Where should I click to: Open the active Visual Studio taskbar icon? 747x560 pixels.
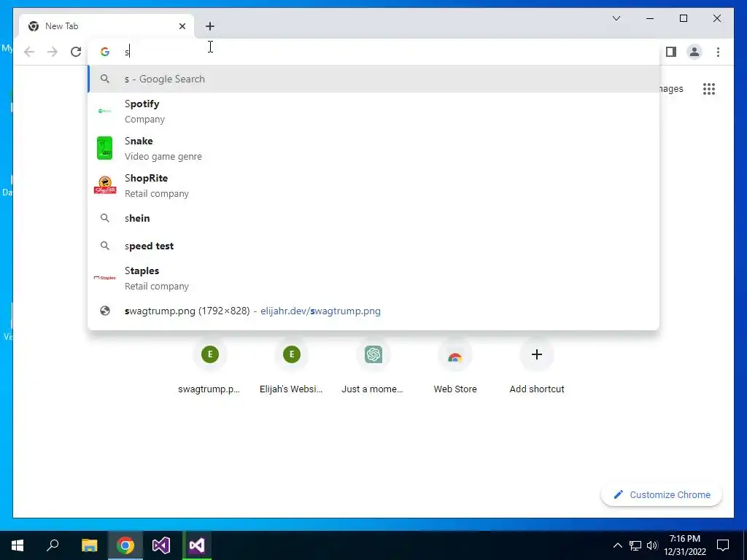pos(197,545)
